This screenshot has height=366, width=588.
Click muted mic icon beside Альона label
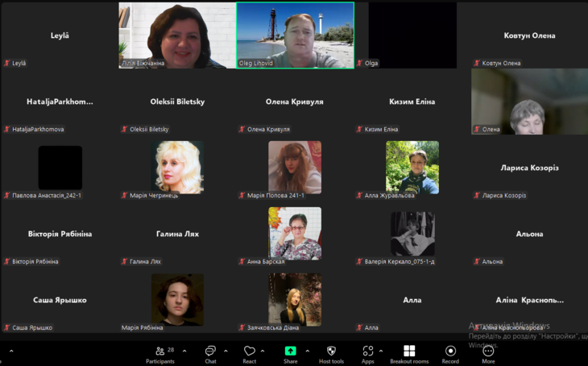(x=477, y=261)
